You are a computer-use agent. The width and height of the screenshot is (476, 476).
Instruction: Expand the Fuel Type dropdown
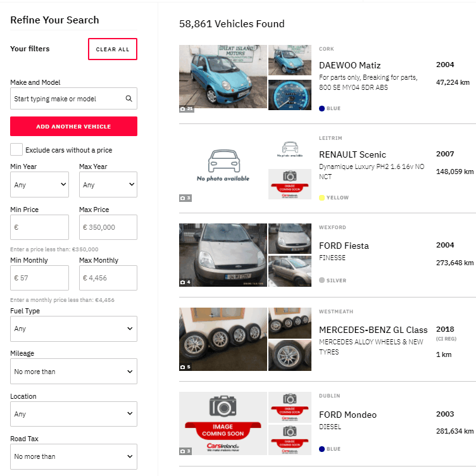(73, 329)
